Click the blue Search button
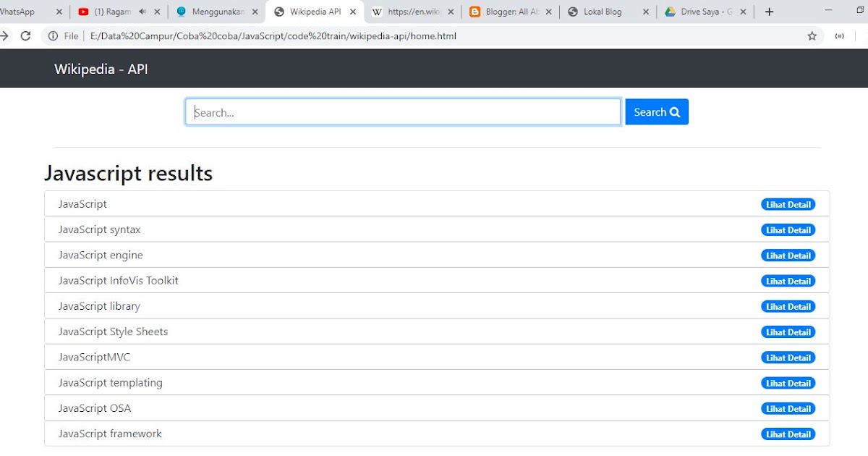 coord(656,111)
